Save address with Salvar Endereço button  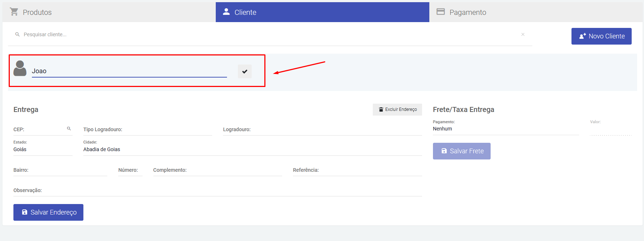click(49, 212)
